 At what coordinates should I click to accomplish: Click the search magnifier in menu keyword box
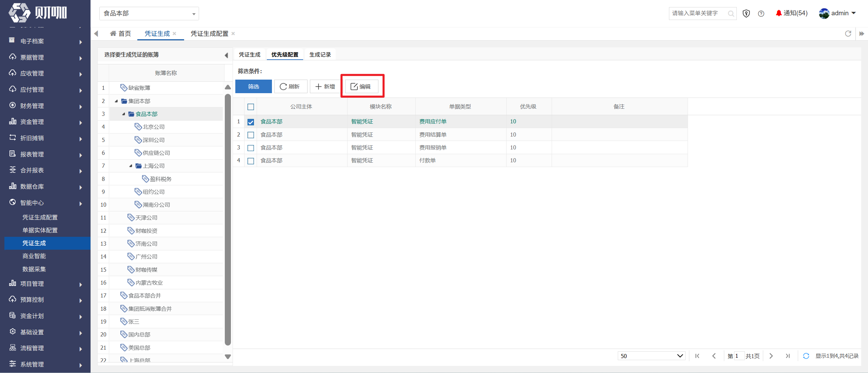[x=731, y=14]
